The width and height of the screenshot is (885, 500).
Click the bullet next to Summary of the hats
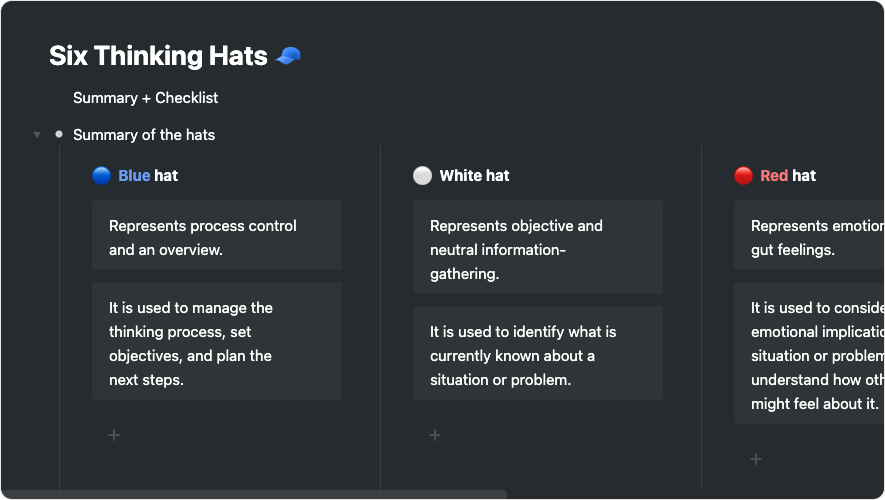59,134
